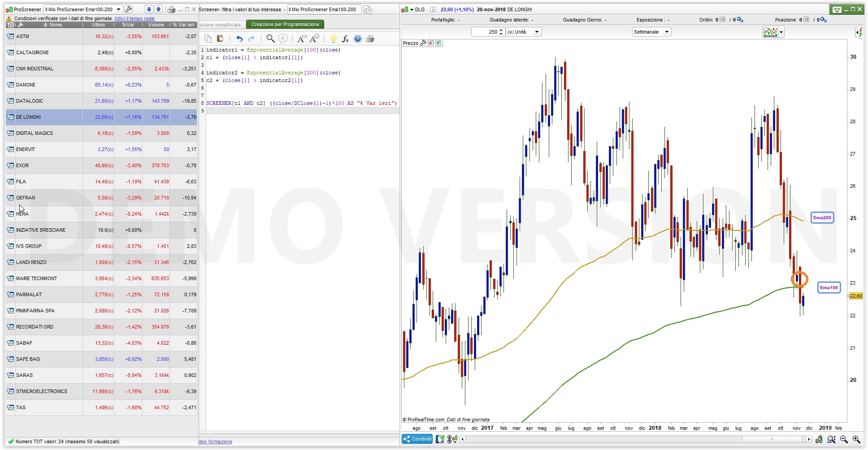The image size is (868, 450).
Task: Expand the side trading panel arrow
Action: click(859, 32)
